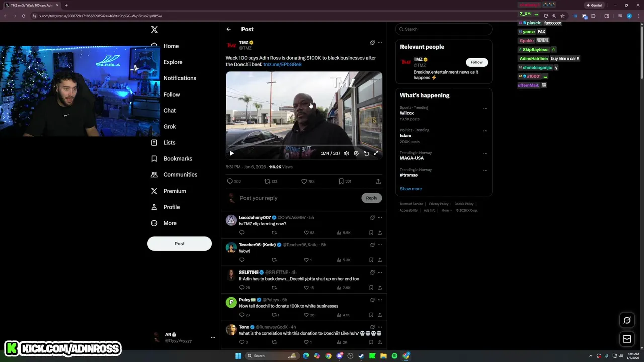Screen dimensions: 644x362
Task: Like the SELETINE reply with 15 likes
Action: [309, 288]
